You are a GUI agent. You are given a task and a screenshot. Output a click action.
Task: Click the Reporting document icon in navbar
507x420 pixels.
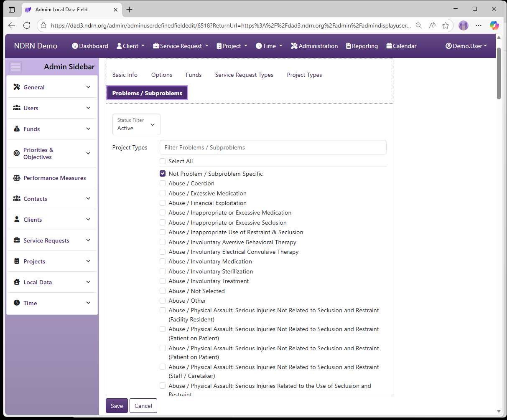click(x=349, y=46)
